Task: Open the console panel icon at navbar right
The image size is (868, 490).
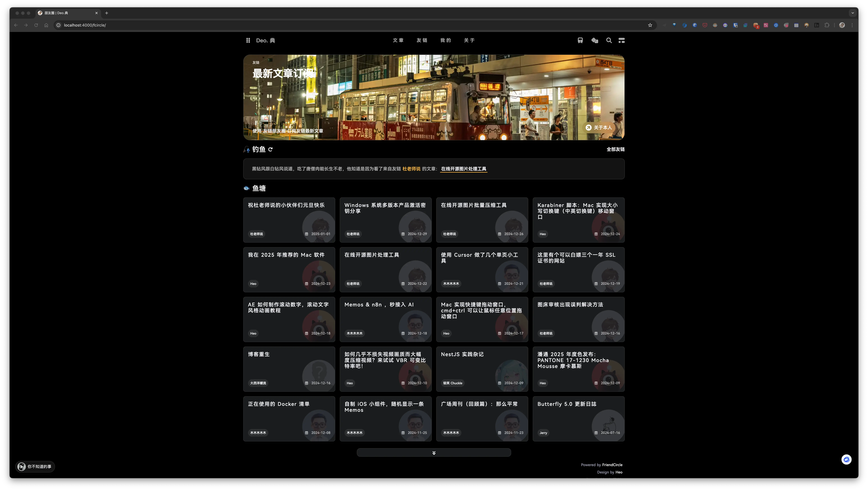Action: [622, 41]
